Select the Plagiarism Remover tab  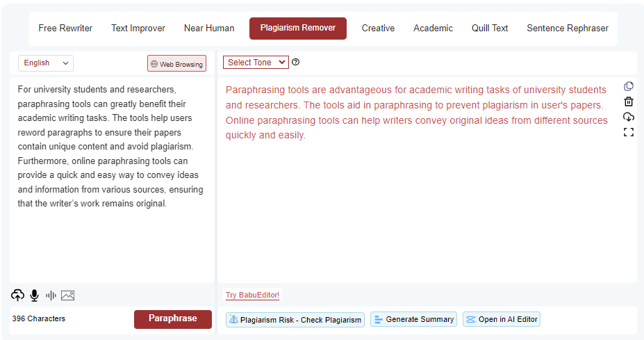pos(298,28)
